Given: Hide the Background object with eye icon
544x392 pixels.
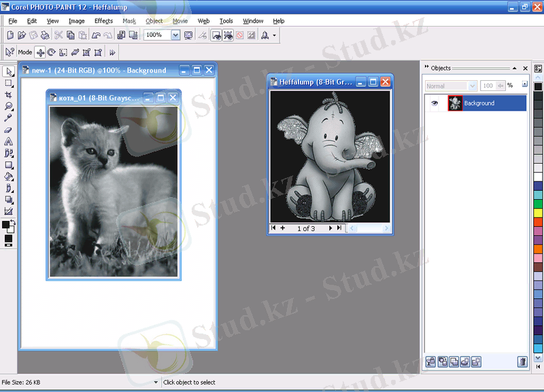Looking at the screenshot, I should pyautogui.click(x=435, y=103).
